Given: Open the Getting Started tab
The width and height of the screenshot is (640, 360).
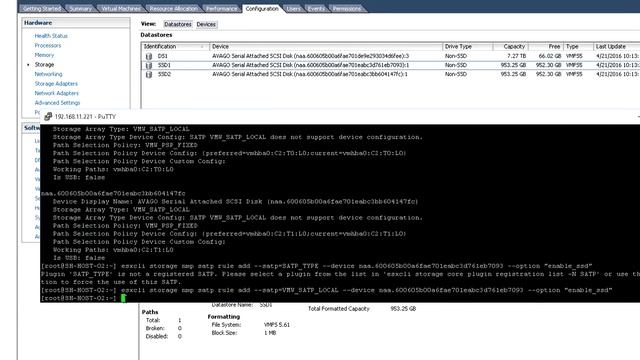Looking at the screenshot, I should 42,9.
